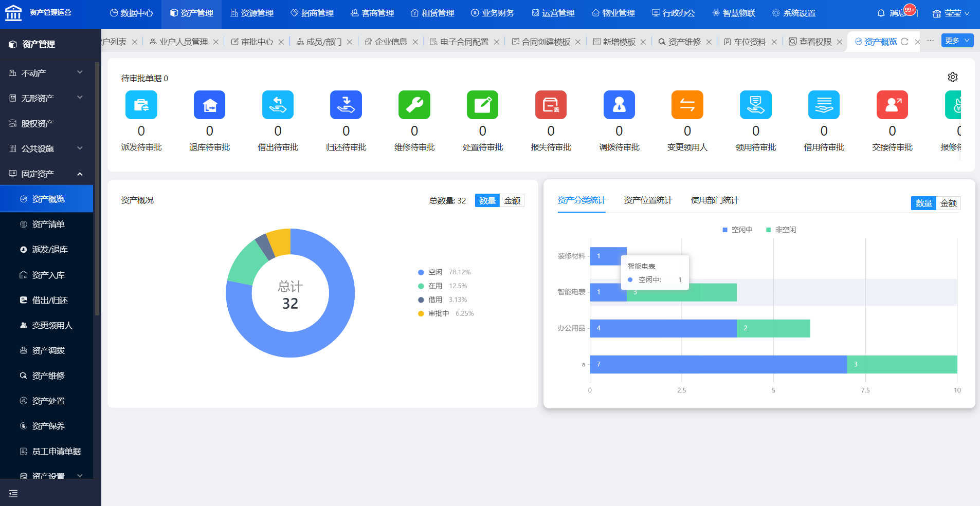Toggle 空闲中 legend series in bar chart
Screen dimensions: 980x506
coord(737,230)
